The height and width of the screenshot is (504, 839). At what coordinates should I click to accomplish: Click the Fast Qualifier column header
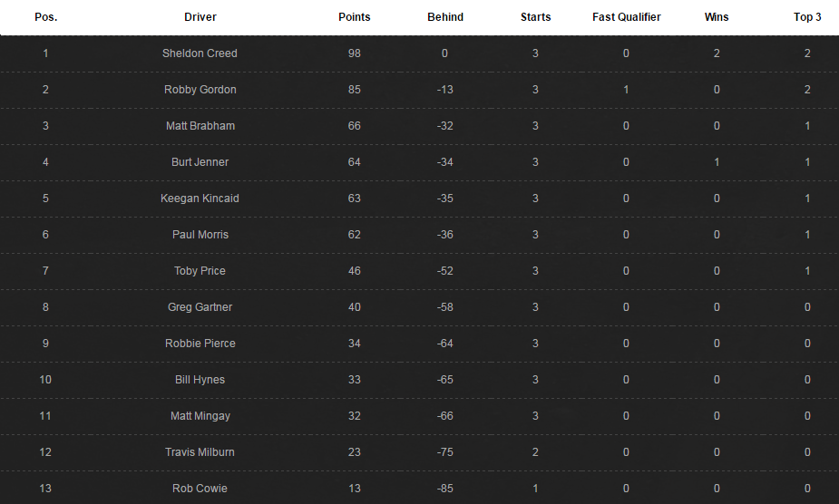click(x=626, y=17)
